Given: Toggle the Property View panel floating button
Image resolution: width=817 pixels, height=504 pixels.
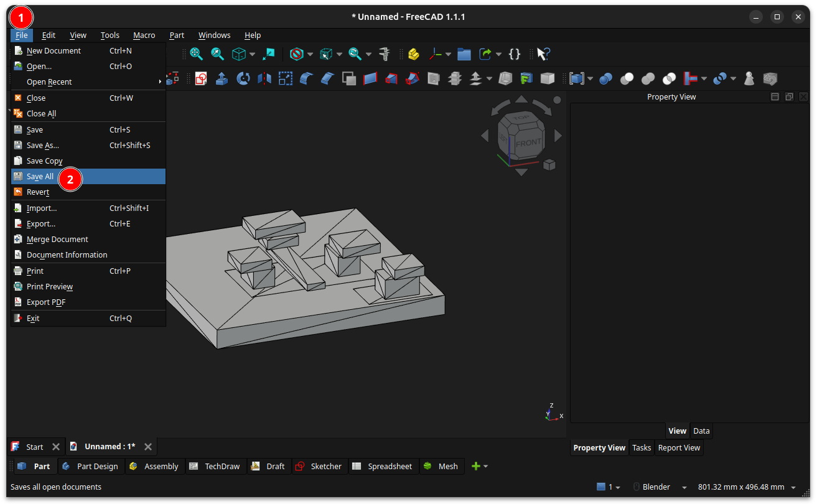Looking at the screenshot, I should pos(789,97).
